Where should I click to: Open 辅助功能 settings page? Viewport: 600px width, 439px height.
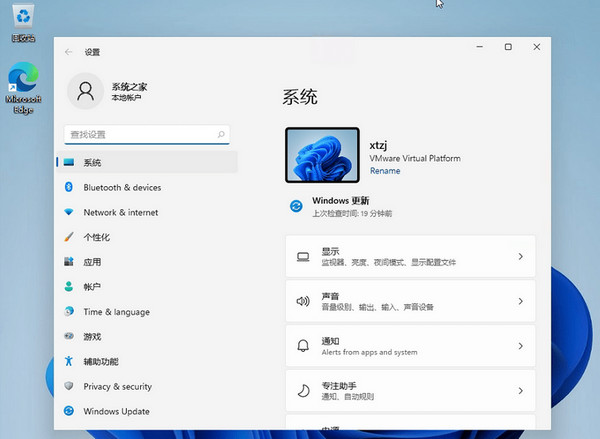pyautogui.click(x=147, y=361)
